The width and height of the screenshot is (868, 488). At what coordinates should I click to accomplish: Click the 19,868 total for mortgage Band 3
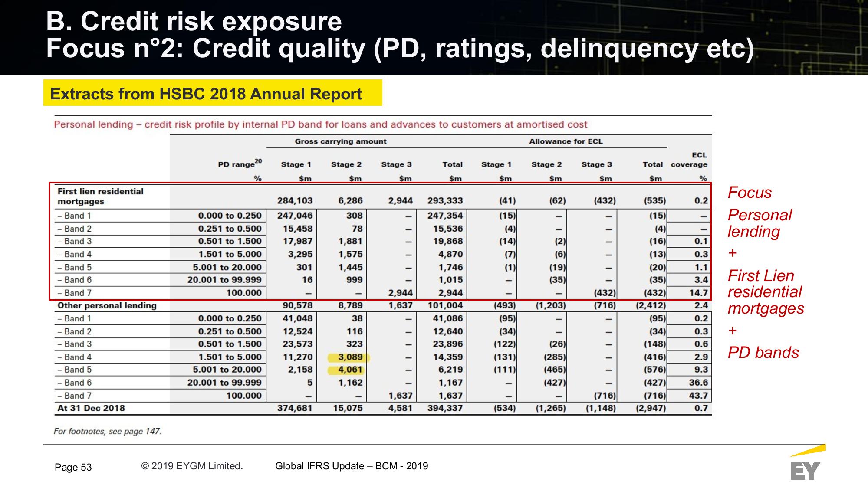tap(447, 241)
